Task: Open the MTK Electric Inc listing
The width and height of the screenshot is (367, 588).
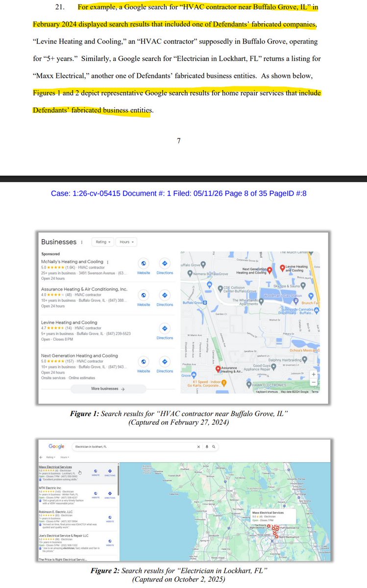Action: [x=49, y=488]
